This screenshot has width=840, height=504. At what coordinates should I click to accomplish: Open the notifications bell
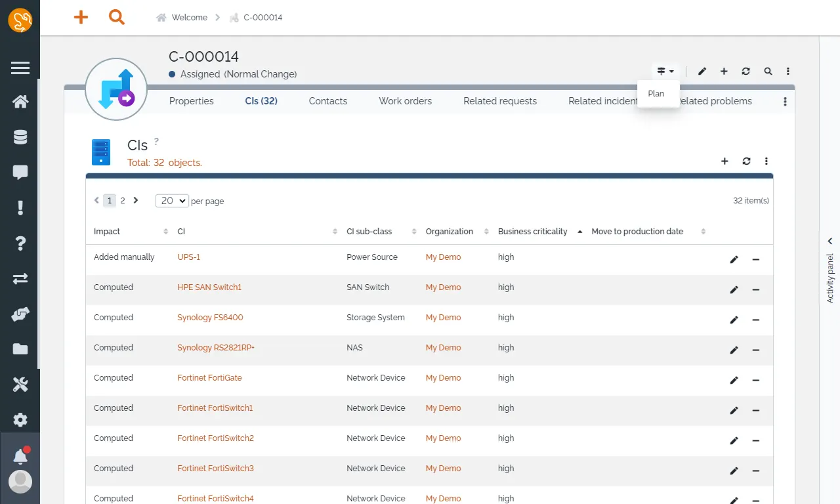point(20,455)
